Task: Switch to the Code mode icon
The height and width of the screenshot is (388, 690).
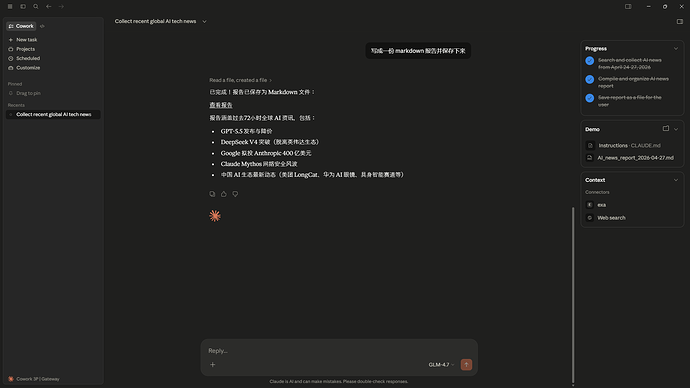Action: click(42, 26)
